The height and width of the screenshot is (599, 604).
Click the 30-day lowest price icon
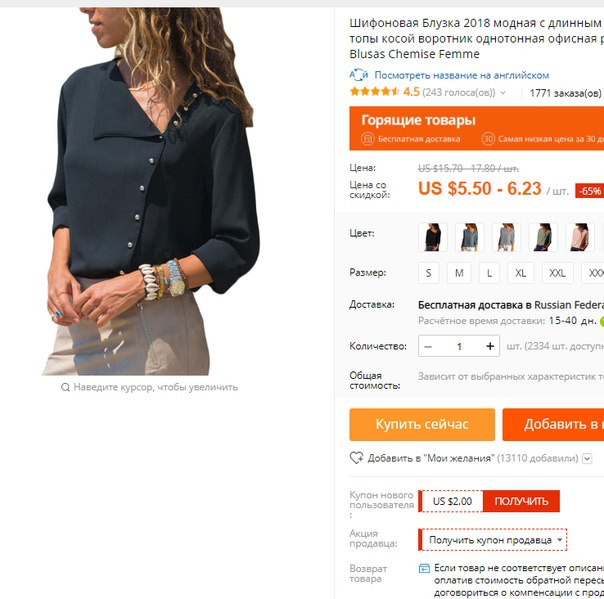[488, 139]
